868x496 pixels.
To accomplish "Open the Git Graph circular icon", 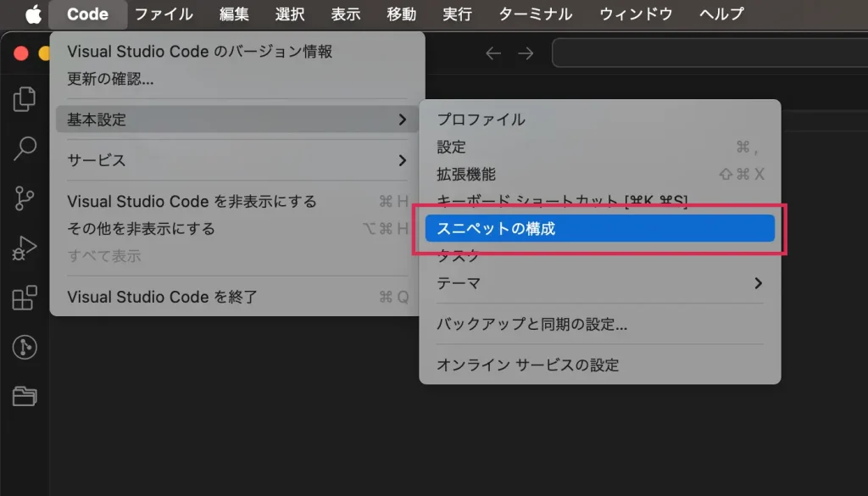I will (x=25, y=347).
